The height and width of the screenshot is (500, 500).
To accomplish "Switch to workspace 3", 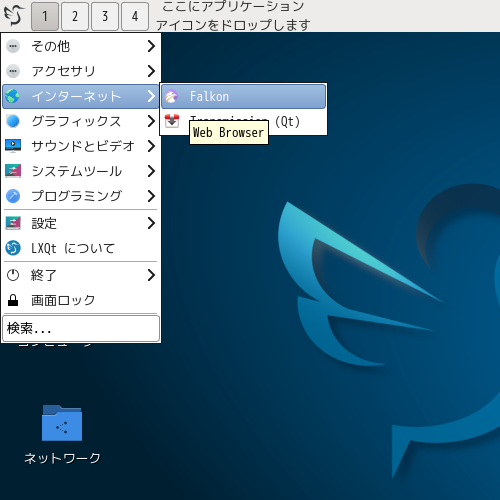I will point(105,16).
